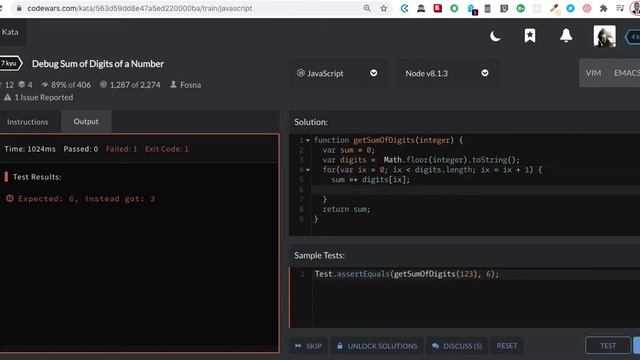Place cursor in the empty line 6 of solution editor
This screenshot has height=360, width=640.
pos(476,190)
